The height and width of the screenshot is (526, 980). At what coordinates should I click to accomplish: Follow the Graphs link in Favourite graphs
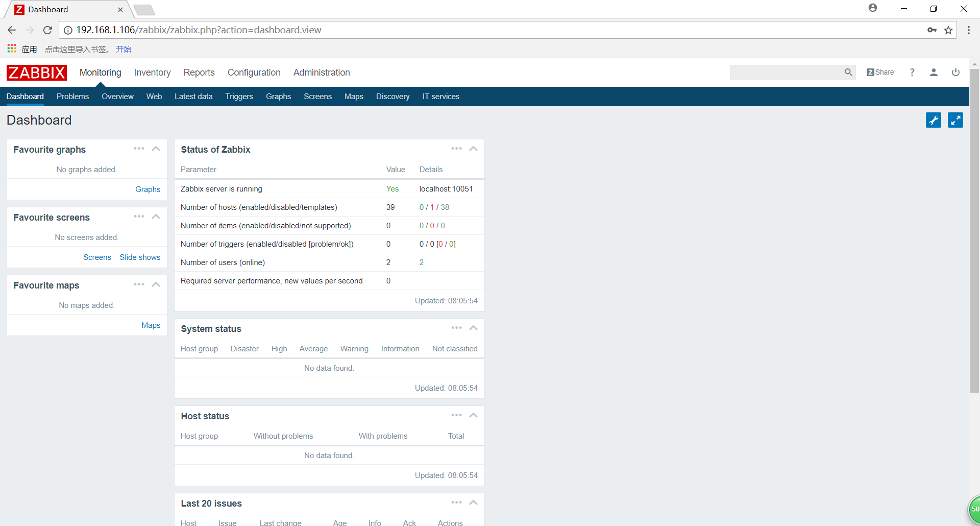coord(148,189)
